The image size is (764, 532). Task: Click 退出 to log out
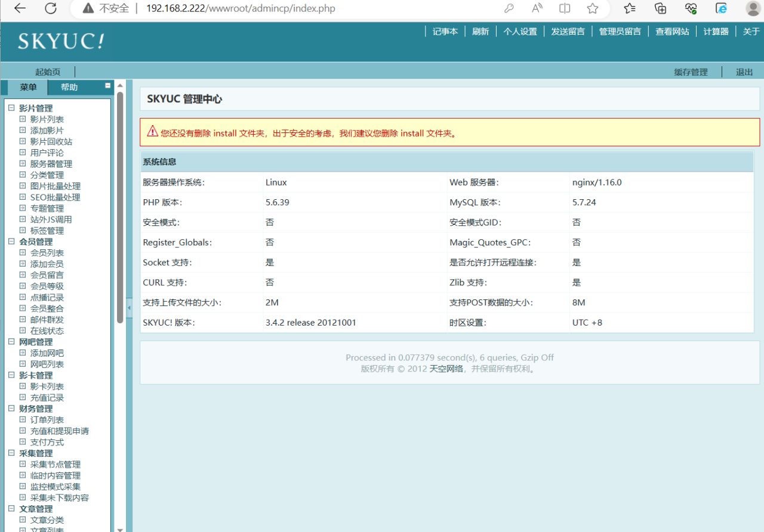(x=744, y=72)
